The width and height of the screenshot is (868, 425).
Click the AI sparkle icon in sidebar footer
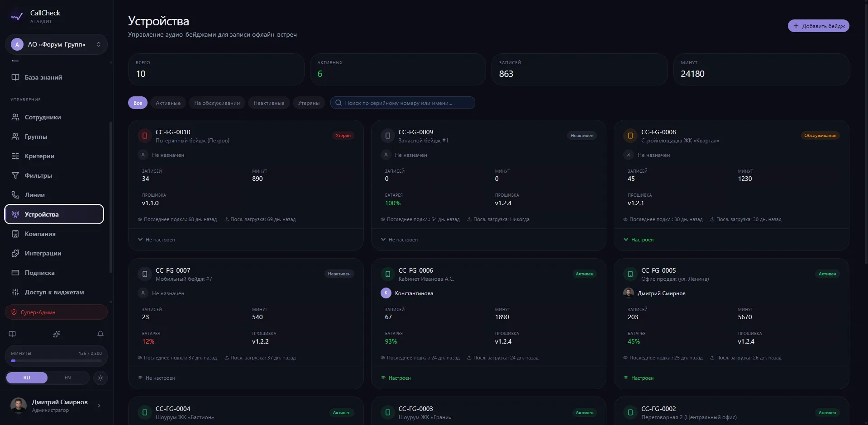(57, 334)
